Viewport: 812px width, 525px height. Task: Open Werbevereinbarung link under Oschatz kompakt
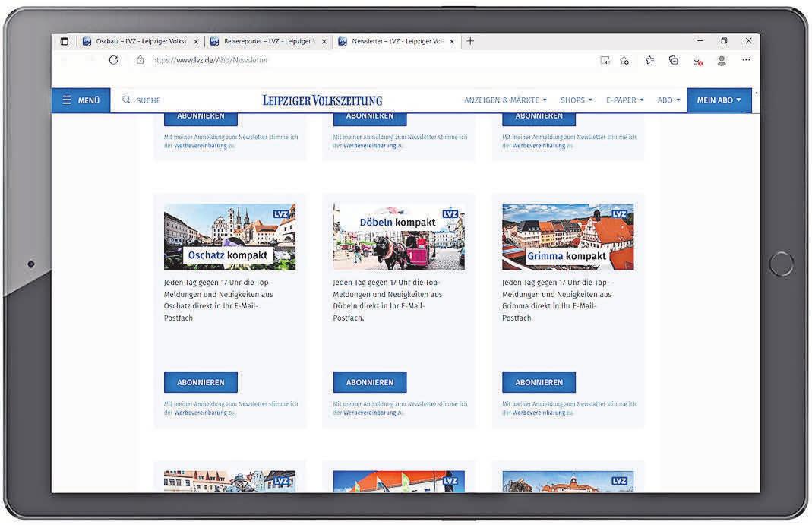201,413
